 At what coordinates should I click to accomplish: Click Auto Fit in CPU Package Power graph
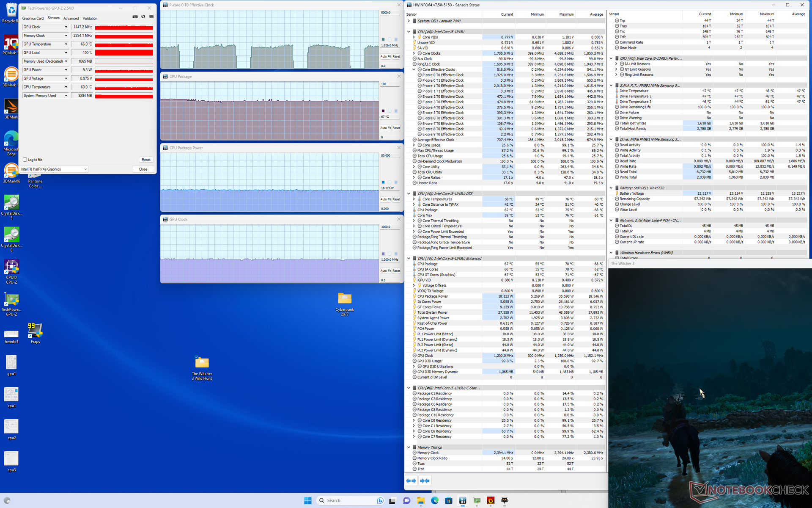(x=385, y=199)
